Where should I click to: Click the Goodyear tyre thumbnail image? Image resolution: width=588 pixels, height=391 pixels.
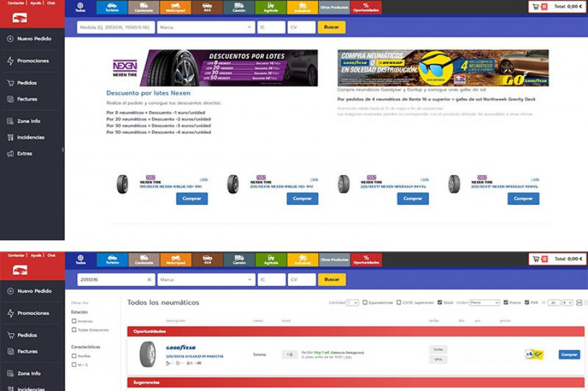(x=148, y=354)
